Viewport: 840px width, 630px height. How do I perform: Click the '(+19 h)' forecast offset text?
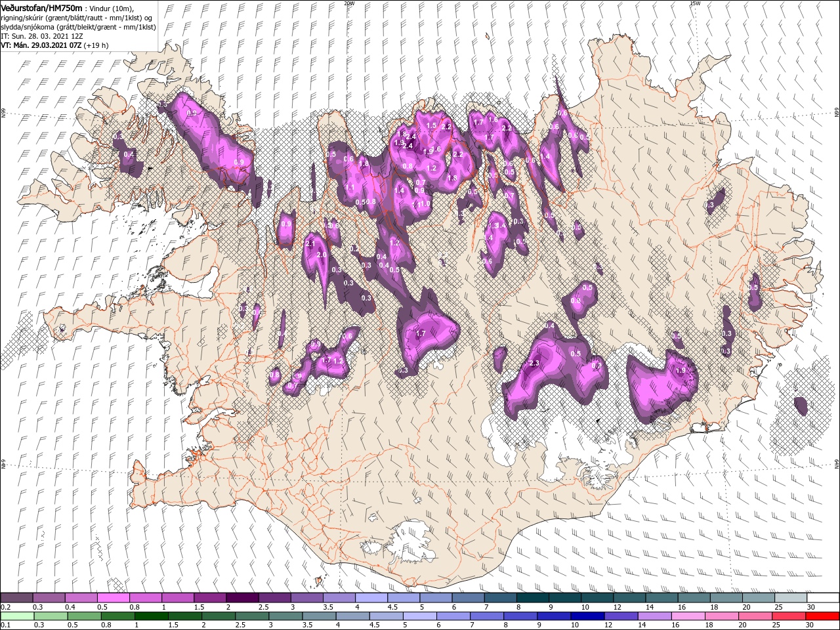(x=95, y=45)
